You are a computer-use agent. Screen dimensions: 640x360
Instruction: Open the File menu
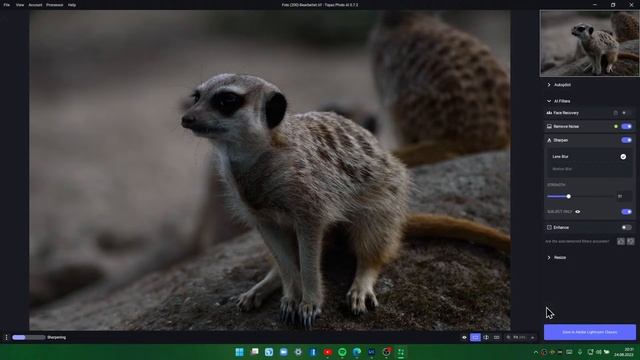(x=7, y=5)
